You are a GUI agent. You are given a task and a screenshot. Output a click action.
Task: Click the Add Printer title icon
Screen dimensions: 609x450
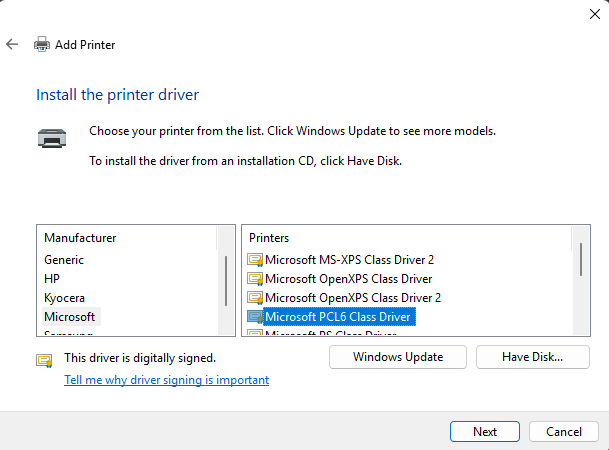pyautogui.click(x=42, y=44)
